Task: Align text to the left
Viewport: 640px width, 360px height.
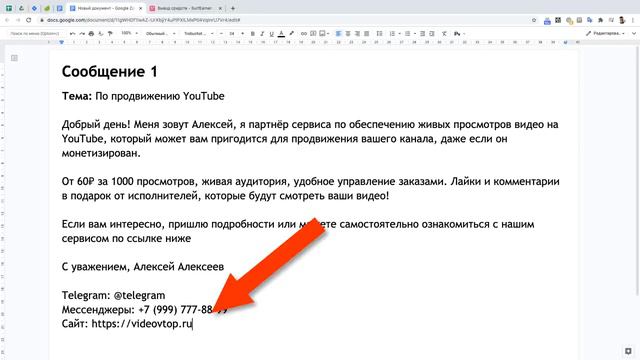Action: pos(338,33)
